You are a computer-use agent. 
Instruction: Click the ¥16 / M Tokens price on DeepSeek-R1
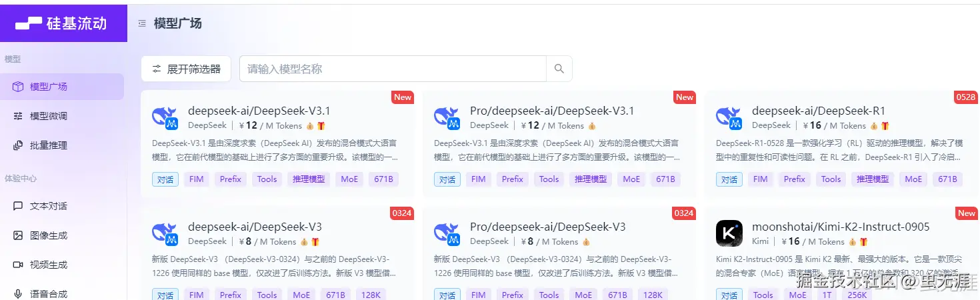point(835,125)
